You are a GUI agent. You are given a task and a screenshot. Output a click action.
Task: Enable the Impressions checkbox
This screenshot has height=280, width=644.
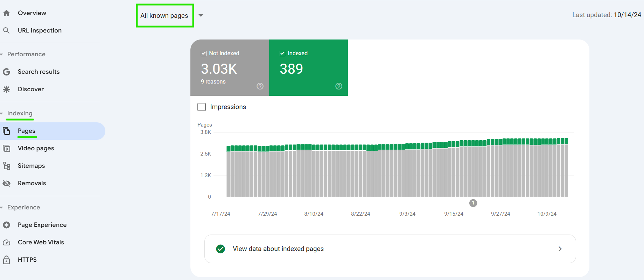coord(202,107)
